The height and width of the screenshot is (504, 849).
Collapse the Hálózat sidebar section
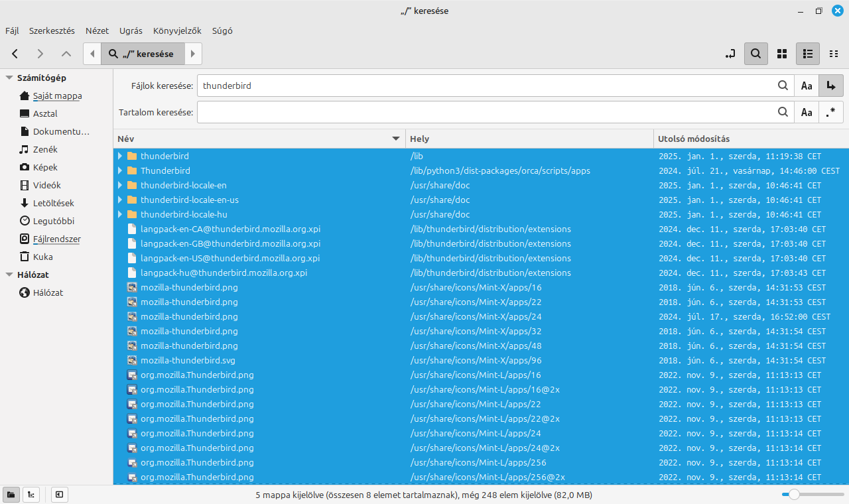[x=9, y=275]
